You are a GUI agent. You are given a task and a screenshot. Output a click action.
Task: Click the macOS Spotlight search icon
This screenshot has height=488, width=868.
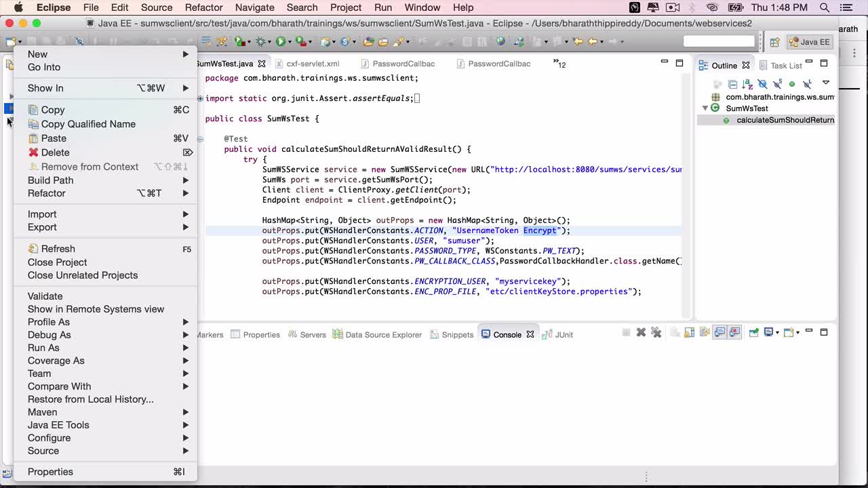[x=825, y=7]
